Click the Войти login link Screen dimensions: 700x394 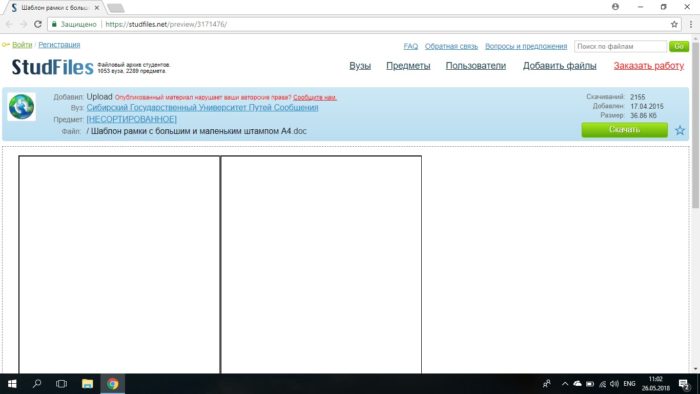[x=22, y=45]
